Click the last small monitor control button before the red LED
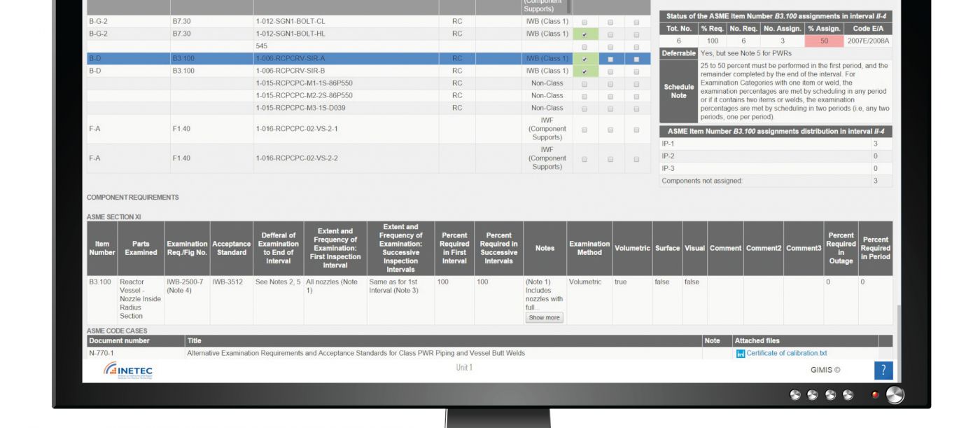 [848, 395]
